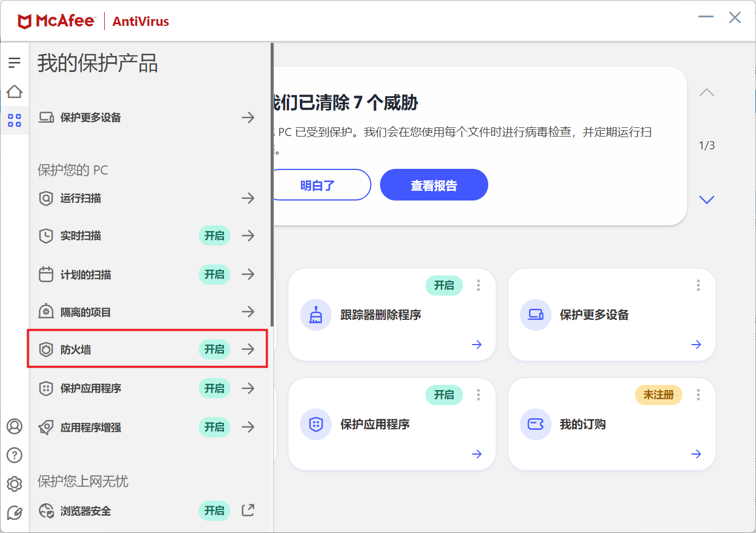Open settings gear icon in sidebar

[x=14, y=484]
